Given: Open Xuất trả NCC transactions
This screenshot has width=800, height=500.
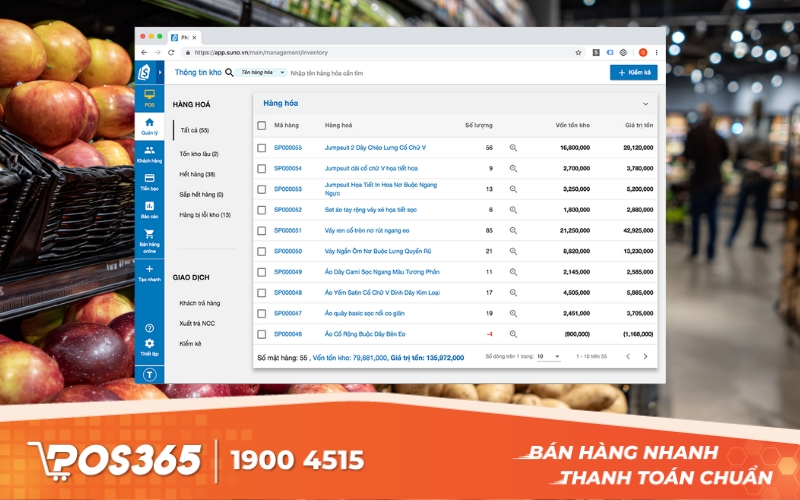Looking at the screenshot, I should [197, 323].
